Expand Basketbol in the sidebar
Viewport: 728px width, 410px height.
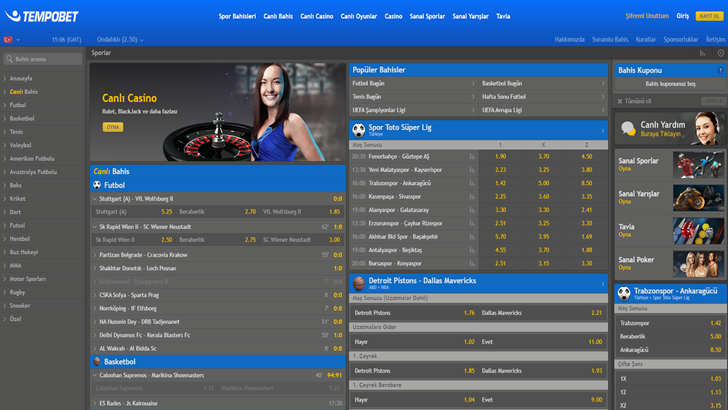[43, 118]
